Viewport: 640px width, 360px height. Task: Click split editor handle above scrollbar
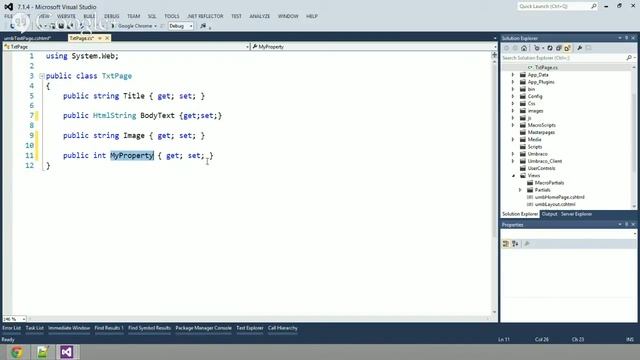click(x=494, y=55)
